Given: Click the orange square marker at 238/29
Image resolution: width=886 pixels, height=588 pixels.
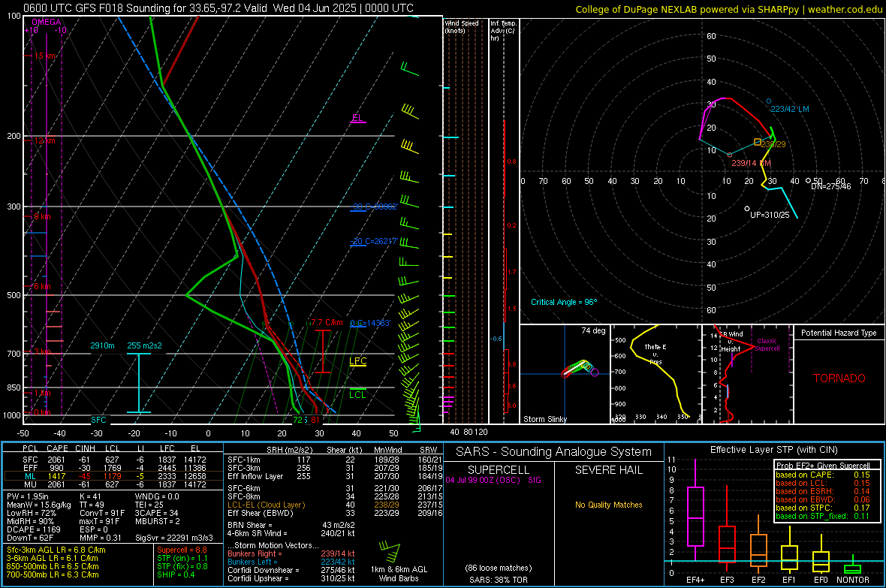Looking at the screenshot, I should [x=757, y=143].
